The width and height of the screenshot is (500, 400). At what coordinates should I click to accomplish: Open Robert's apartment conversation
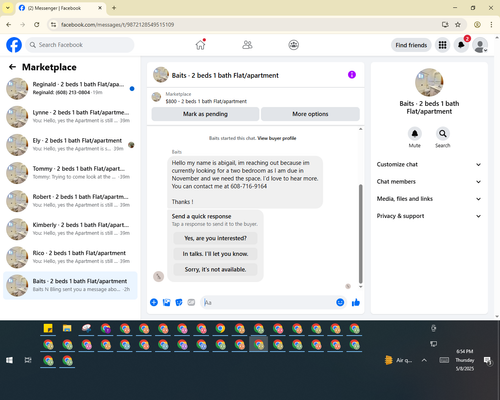(x=70, y=201)
